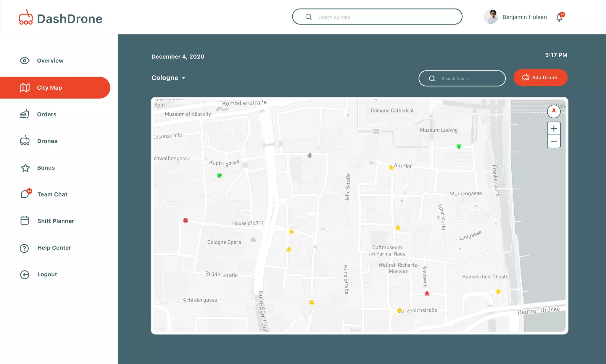Image resolution: width=606 pixels, height=364 pixels.
Task: Click the 5:17 PM time text
Action: pyautogui.click(x=556, y=55)
